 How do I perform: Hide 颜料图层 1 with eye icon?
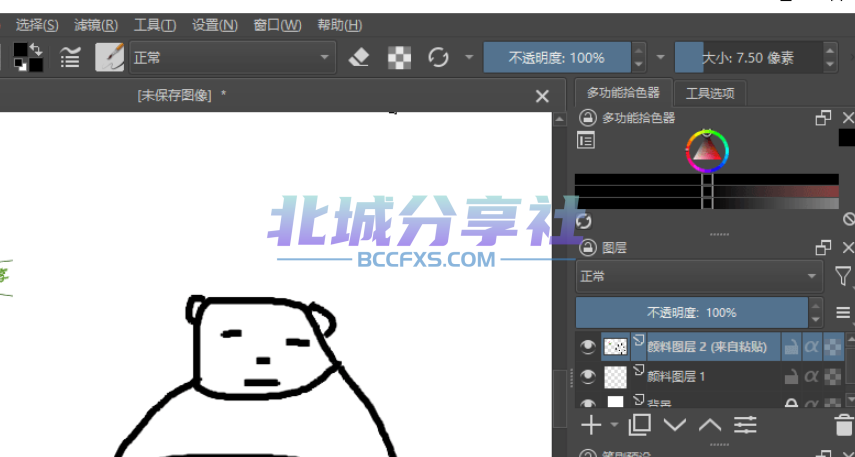(x=587, y=376)
